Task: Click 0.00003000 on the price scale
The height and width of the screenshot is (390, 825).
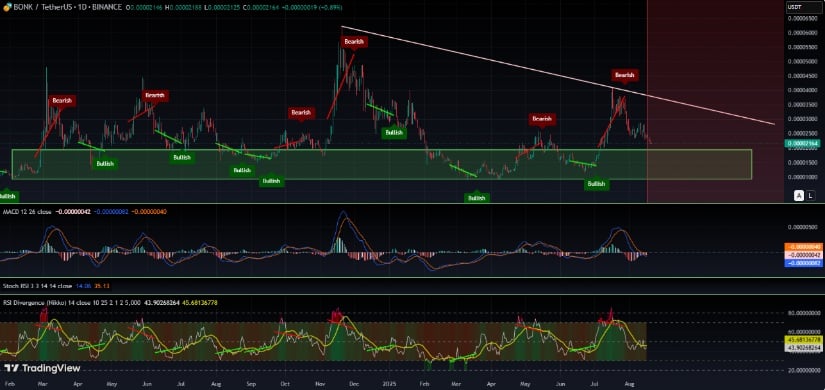Action: (x=802, y=119)
